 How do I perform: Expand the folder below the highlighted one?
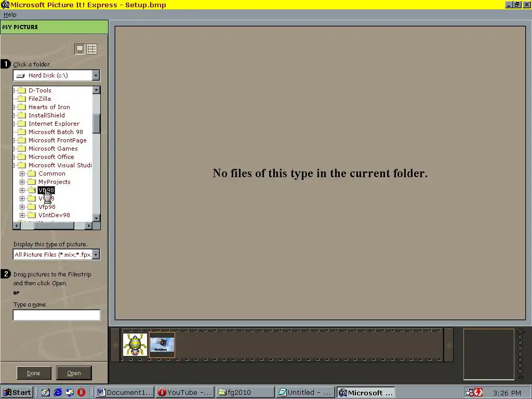[x=22, y=198]
